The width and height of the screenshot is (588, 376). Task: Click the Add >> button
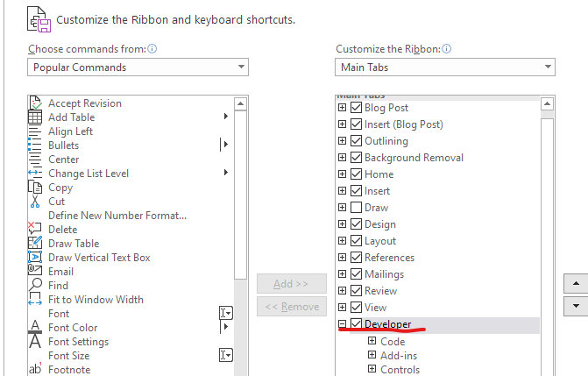tap(291, 284)
